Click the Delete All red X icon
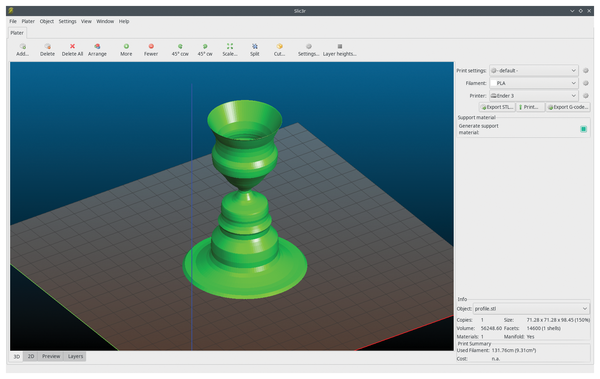Image resolution: width=600 pixels, height=379 pixels. (x=72, y=46)
